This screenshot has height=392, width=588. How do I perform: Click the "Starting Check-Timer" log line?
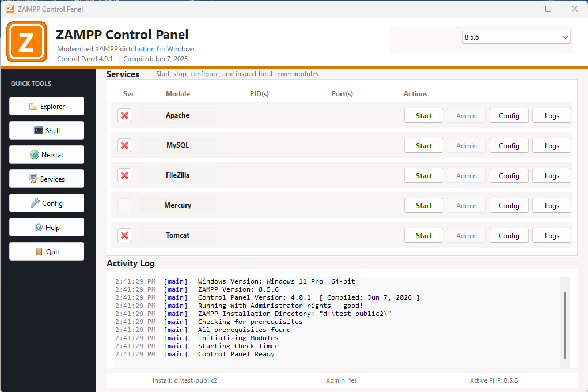(238, 346)
